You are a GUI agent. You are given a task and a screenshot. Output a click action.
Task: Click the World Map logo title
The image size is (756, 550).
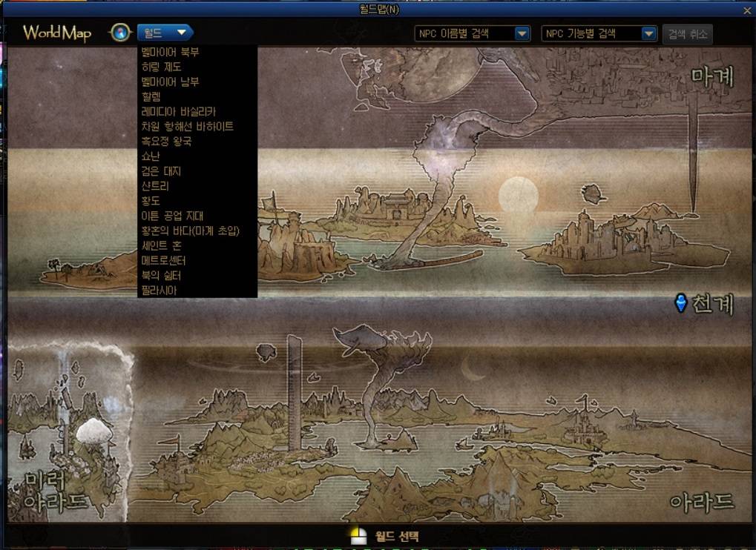57,33
